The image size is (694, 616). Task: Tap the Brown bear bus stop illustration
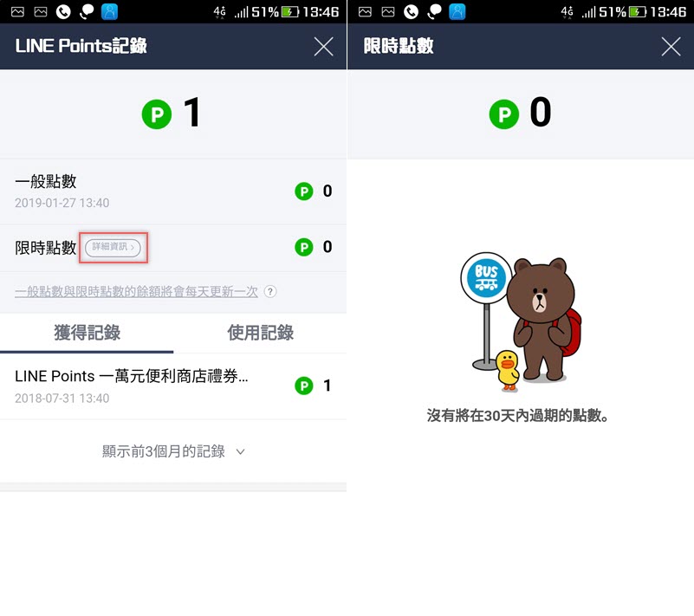click(x=521, y=322)
